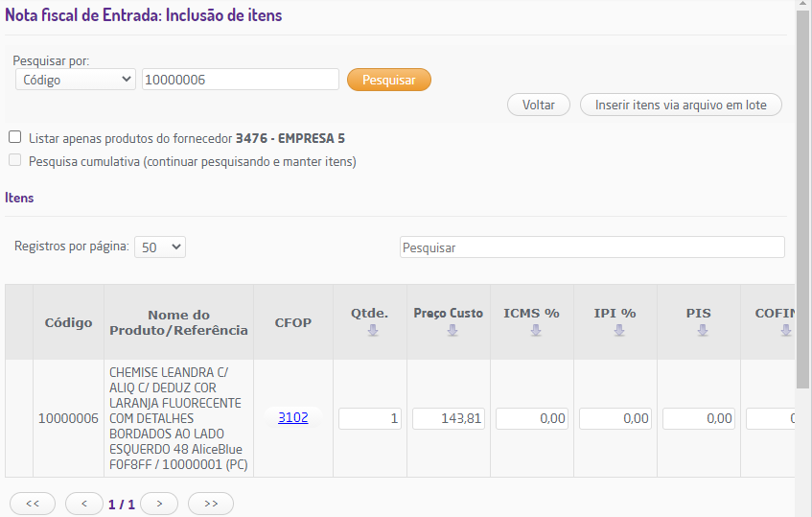Click the fill-down arrow under ICMS %
Viewport: 812px width, 517px height.
[536, 330]
